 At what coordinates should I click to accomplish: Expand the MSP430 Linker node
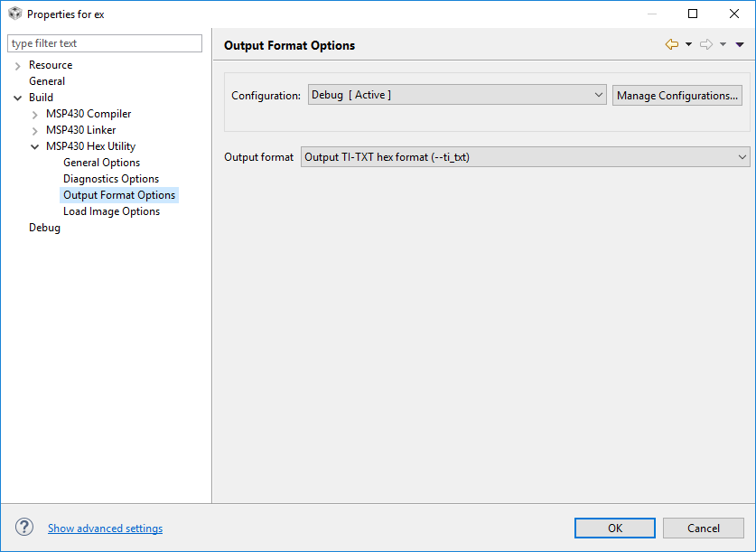click(35, 131)
